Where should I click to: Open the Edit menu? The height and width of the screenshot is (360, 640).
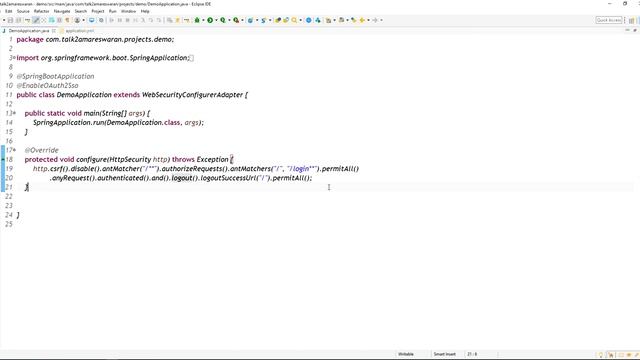click(9, 11)
